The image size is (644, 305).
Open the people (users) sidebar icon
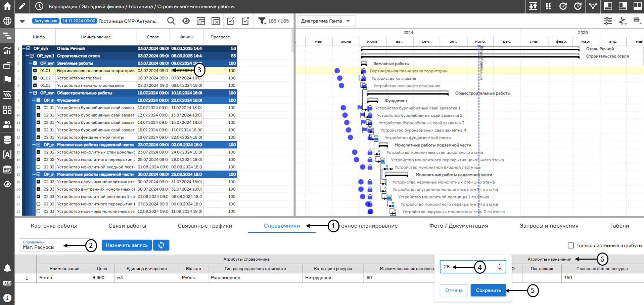click(x=7, y=124)
